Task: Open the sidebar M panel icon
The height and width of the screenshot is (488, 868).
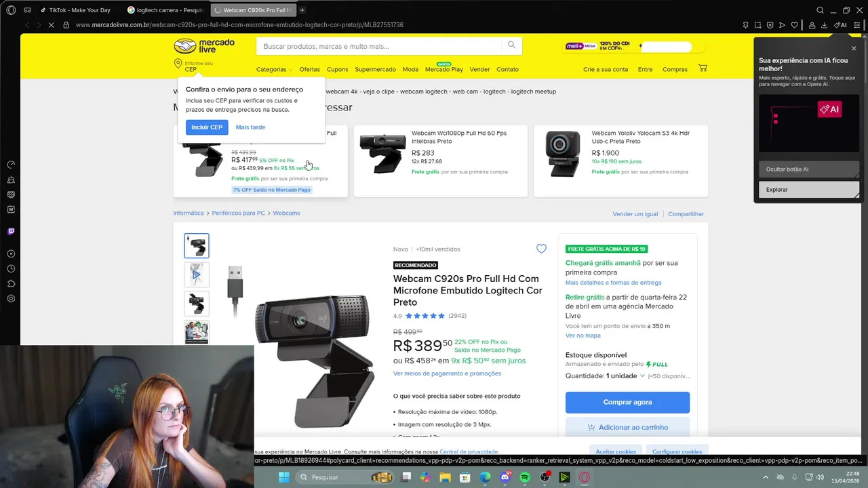Action: [11, 209]
